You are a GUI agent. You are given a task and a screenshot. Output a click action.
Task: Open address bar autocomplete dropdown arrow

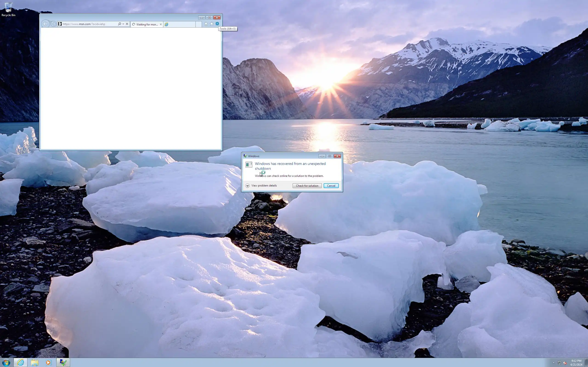pos(123,24)
